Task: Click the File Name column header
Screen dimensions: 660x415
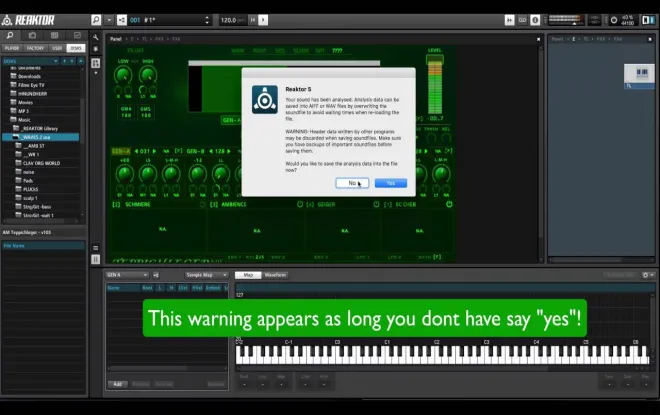Action: (43, 246)
